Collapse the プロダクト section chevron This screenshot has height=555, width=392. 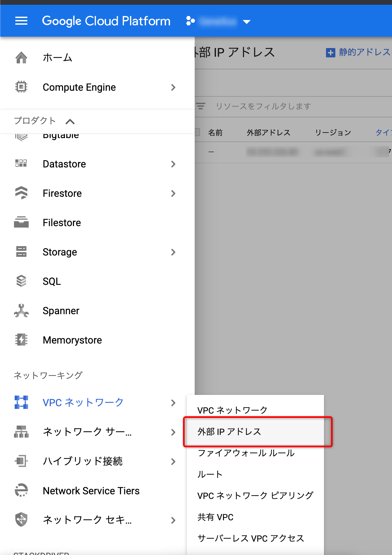pyautogui.click(x=70, y=121)
